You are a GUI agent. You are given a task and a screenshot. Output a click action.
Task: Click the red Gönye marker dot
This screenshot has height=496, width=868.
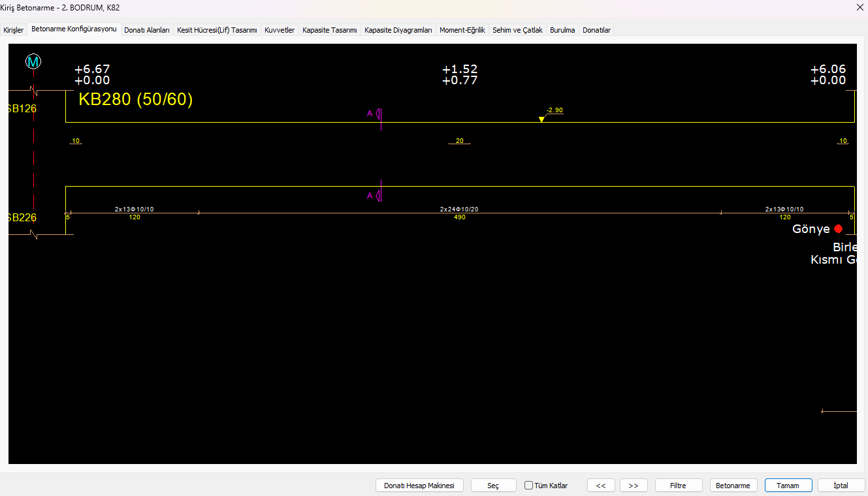click(839, 229)
